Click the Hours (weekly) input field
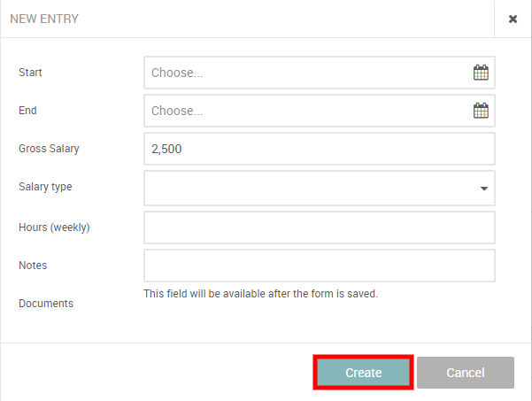The image size is (532, 401). pyautogui.click(x=319, y=227)
